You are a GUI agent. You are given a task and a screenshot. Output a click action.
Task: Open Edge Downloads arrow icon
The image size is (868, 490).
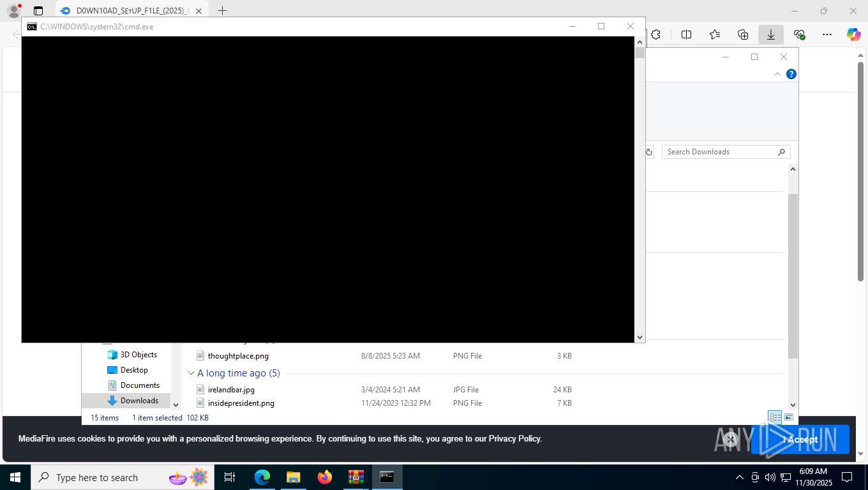[x=771, y=34]
